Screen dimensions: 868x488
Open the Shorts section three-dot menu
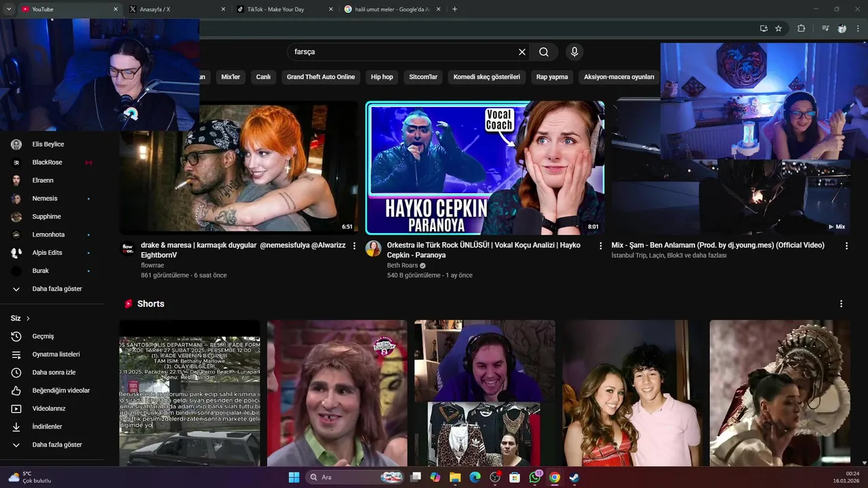[x=841, y=304]
